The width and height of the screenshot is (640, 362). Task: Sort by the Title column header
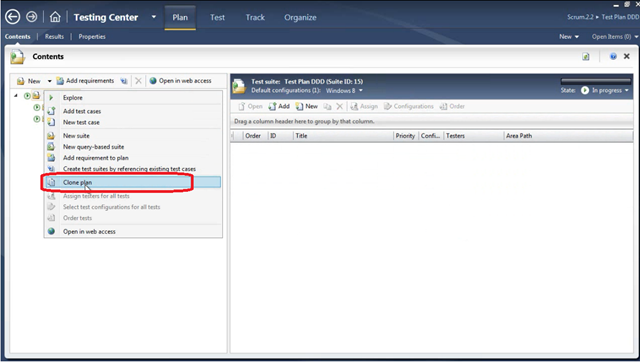tap(343, 136)
